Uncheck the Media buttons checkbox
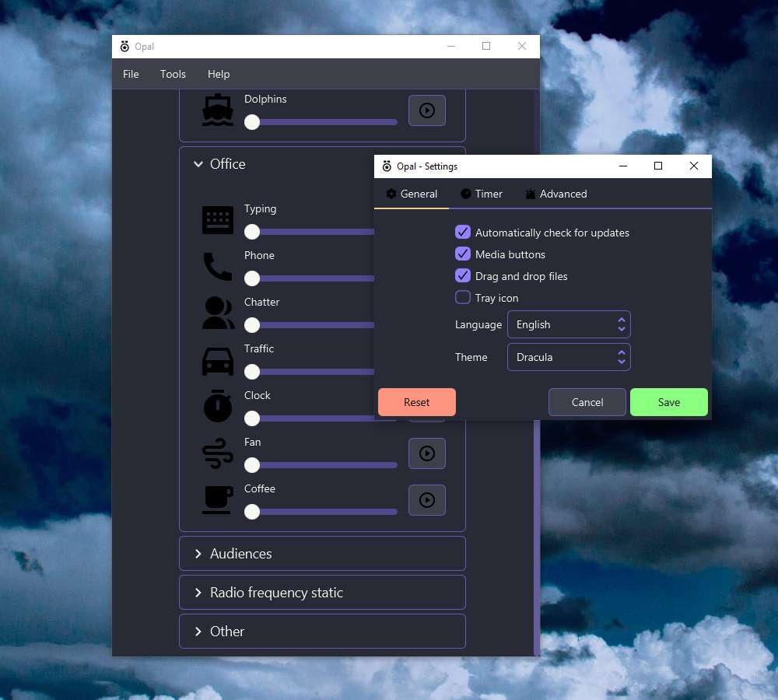Screen dimensions: 778x700 point(462,254)
